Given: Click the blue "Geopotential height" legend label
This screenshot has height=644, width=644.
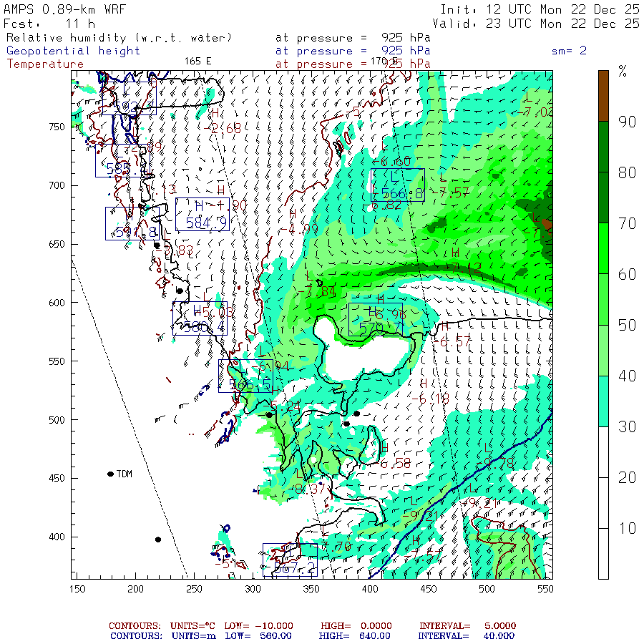Looking at the screenshot, I should coord(73,51).
